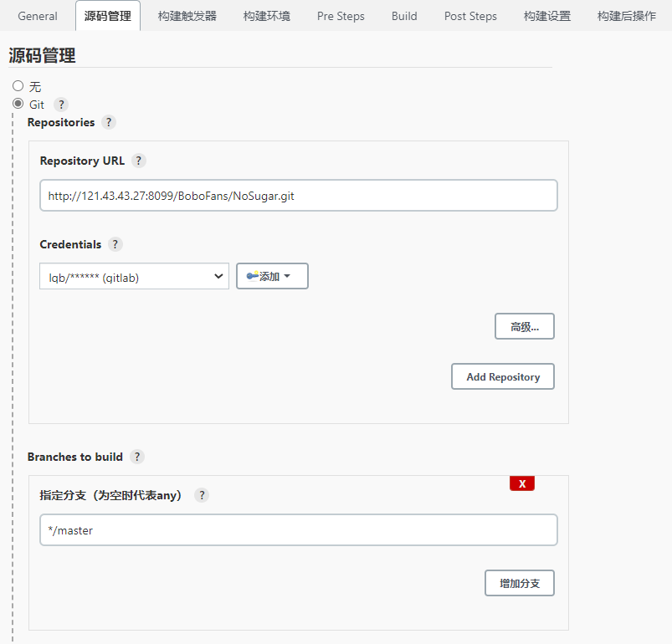Open help for 指定分支 field
The image size is (672, 644).
point(202,495)
